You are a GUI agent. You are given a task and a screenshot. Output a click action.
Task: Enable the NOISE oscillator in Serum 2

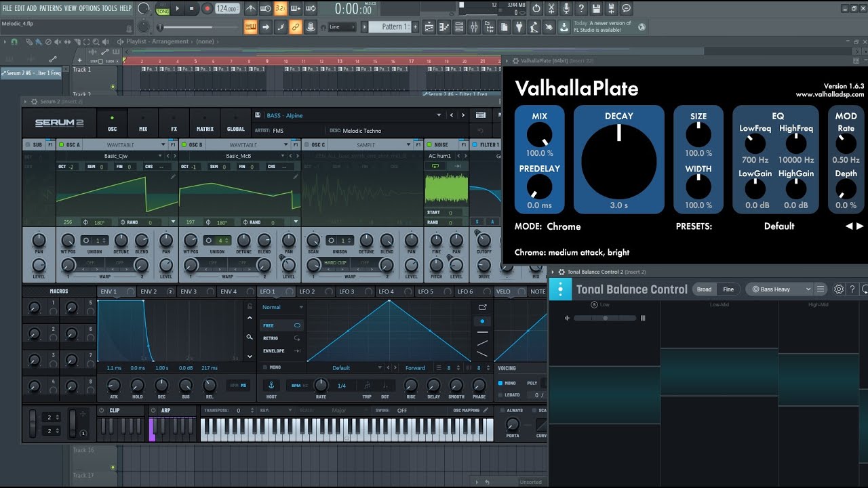(x=428, y=144)
